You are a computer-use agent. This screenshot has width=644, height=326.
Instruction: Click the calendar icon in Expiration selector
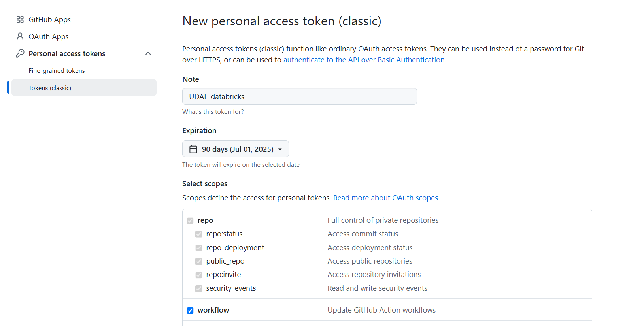pyautogui.click(x=193, y=149)
